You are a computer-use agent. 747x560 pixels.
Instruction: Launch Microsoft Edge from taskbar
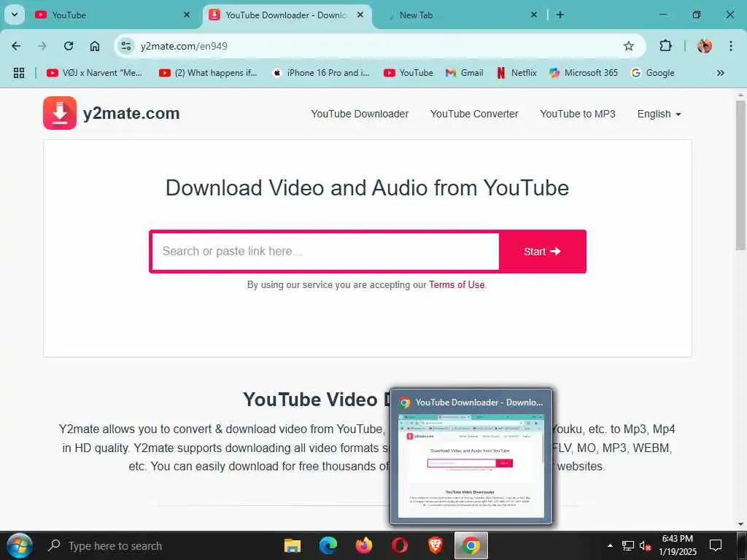pyautogui.click(x=328, y=545)
